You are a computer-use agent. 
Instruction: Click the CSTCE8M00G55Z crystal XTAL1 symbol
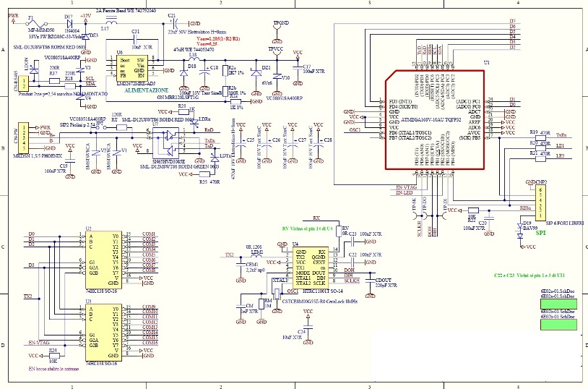coord(277,294)
